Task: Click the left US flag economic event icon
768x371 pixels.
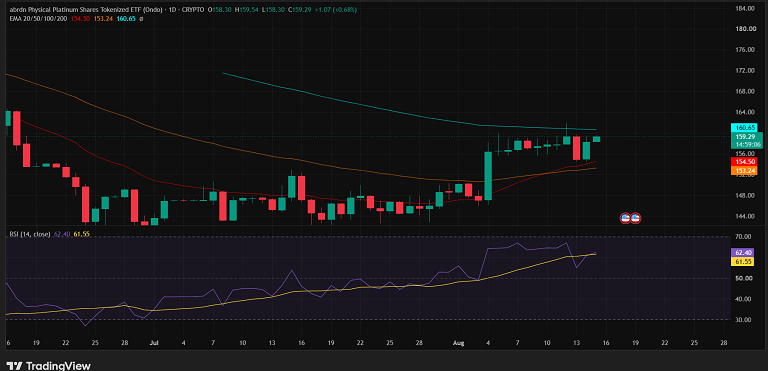Action: (625, 218)
